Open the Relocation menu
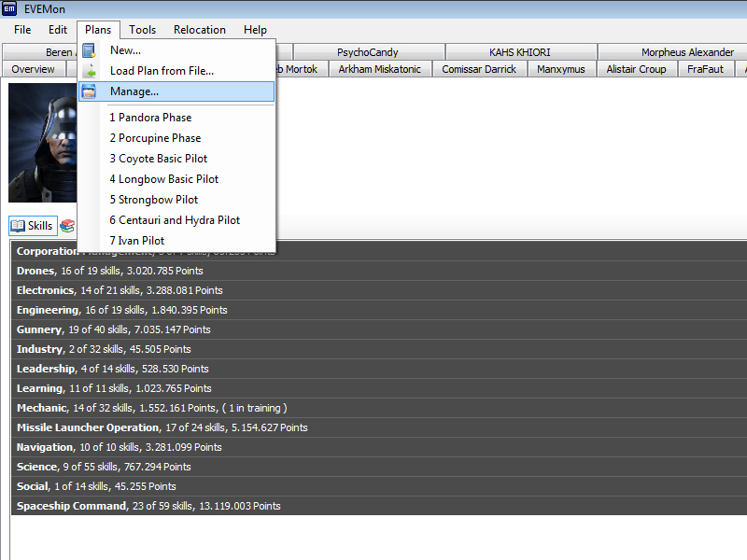 tap(200, 30)
